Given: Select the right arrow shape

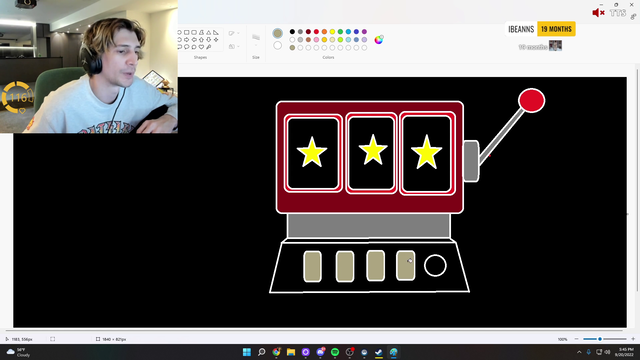Looking at the screenshot, I should [x=187, y=40].
